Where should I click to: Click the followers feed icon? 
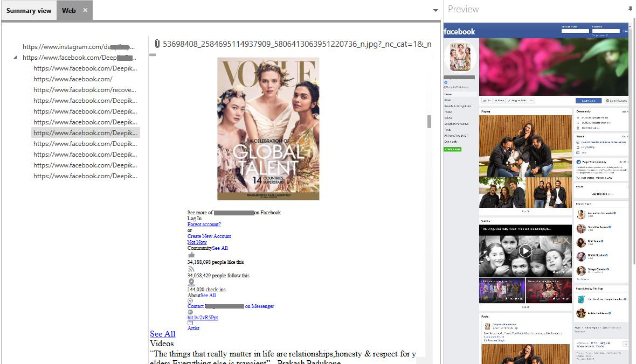(191, 269)
